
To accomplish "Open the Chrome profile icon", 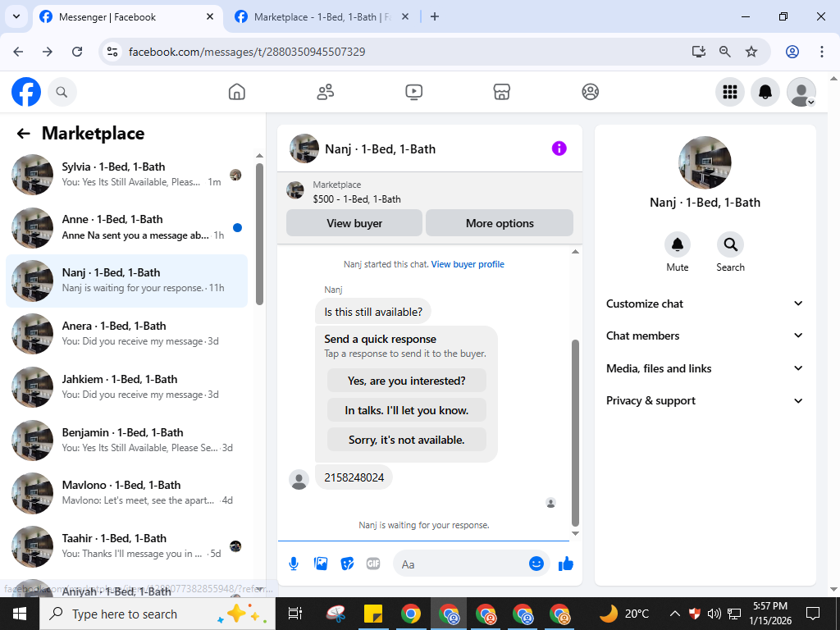I will (x=792, y=52).
